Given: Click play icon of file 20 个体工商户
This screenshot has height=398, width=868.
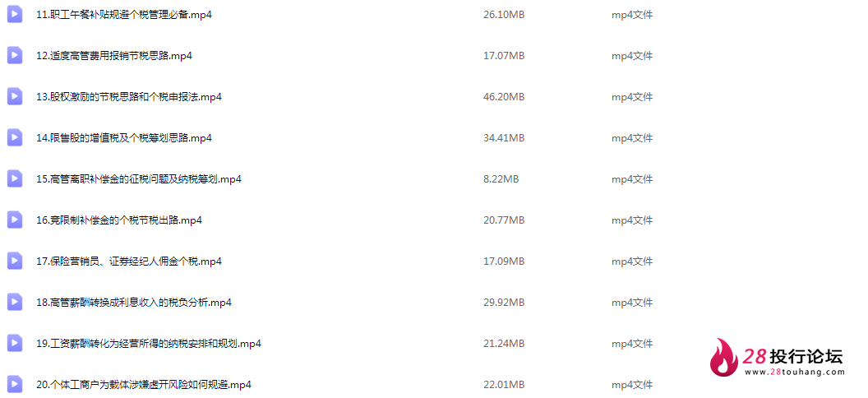Looking at the screenshot, I should coord(15,384).
